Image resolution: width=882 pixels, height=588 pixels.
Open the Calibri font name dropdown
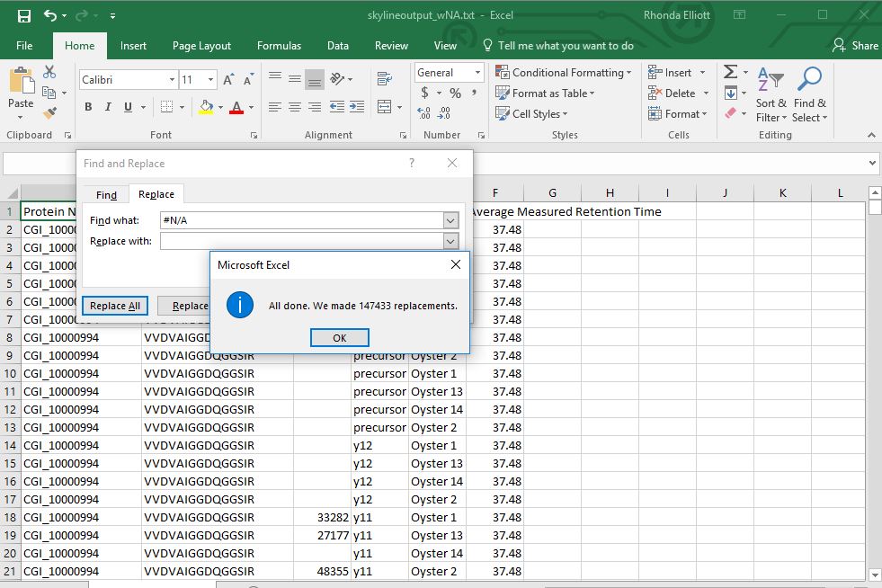coord(172,80)
